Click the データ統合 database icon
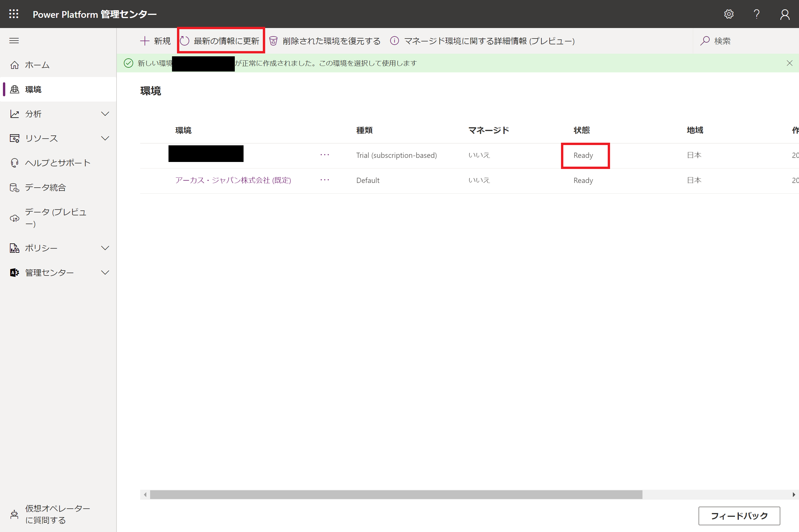 [15, 187]
